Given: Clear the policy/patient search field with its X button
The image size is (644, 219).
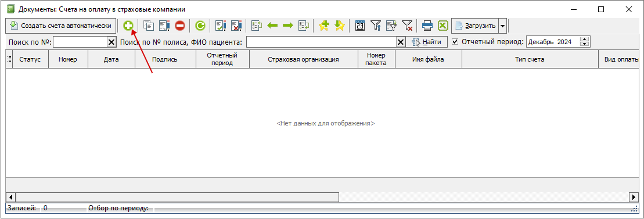Looking at the screenshot, I should tap(401, 42).
